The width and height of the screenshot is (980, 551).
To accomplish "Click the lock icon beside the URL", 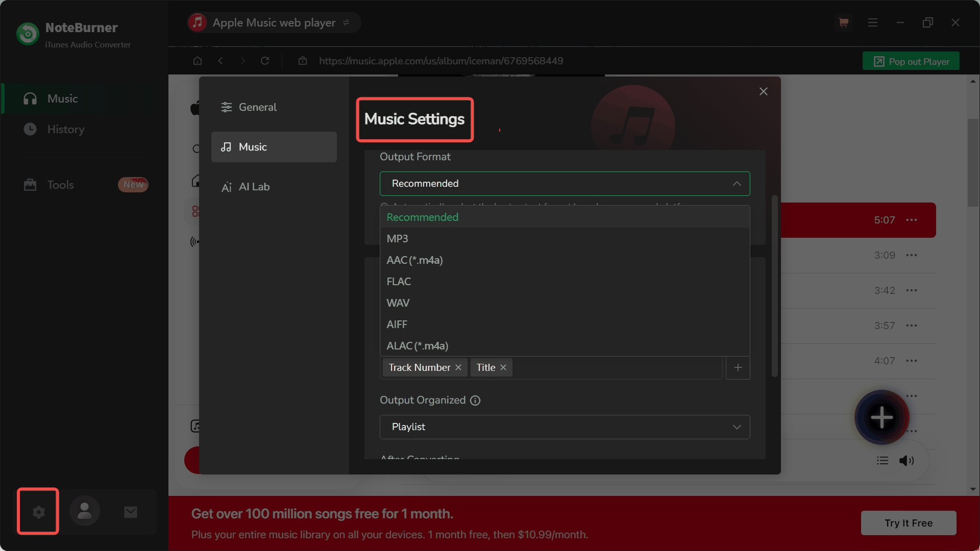I will tap(303, 61).
